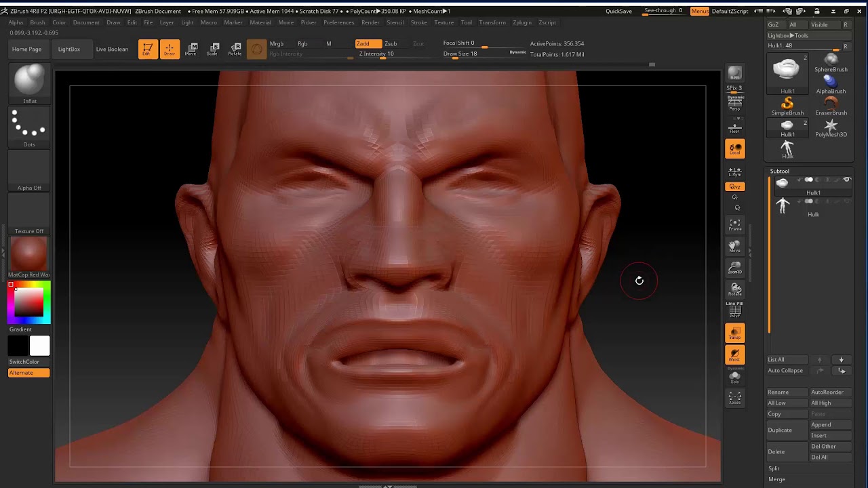The height and width of the screenshot is (488, 868).
Task: Click the Xpose button
Action: pyautogui.click(x=735, y=399)
